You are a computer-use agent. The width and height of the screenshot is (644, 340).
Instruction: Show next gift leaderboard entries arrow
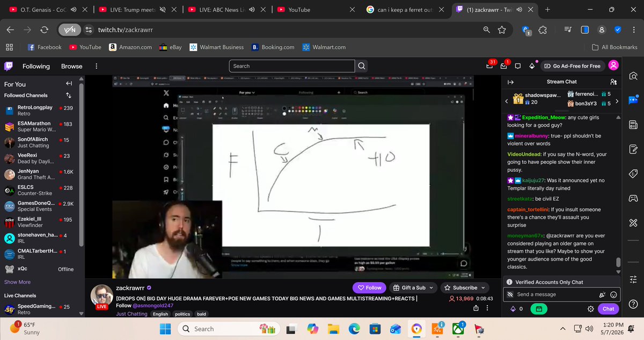[x=617, y=100]
